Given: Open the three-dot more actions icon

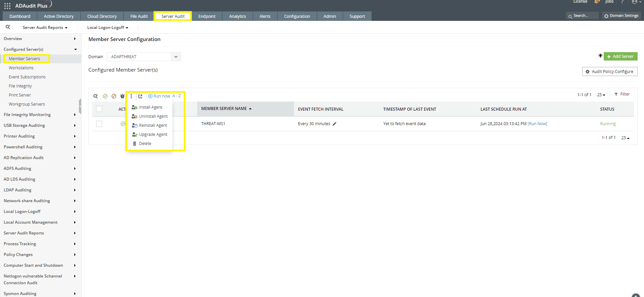Looking at the screenshot, I should point(131,96).
